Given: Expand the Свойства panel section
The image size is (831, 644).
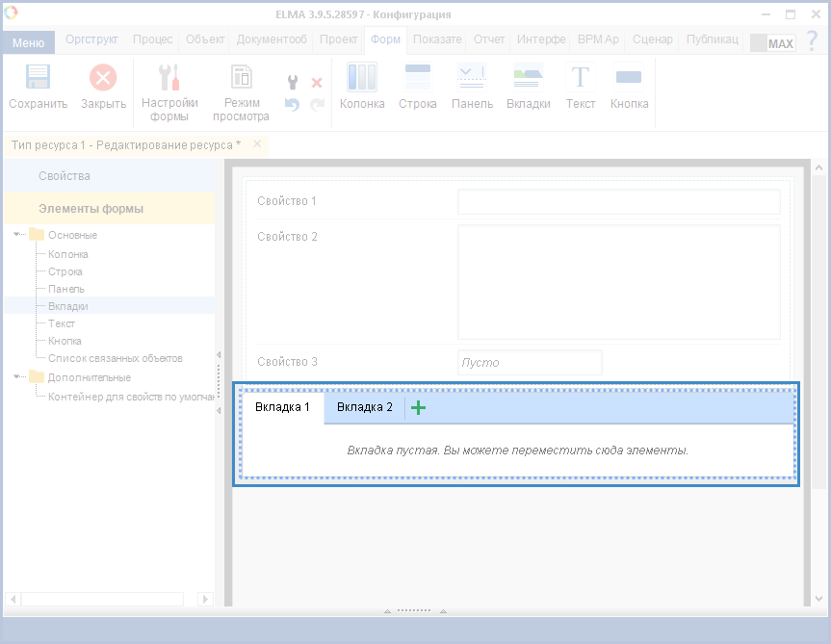Looking at the screenshot, I should click(x=65, y=176).
